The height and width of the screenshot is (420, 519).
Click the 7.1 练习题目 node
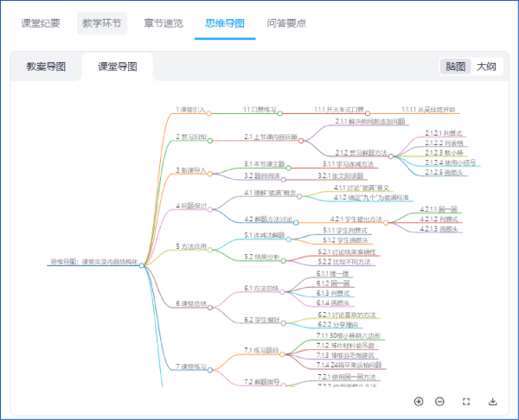(260, 350)
